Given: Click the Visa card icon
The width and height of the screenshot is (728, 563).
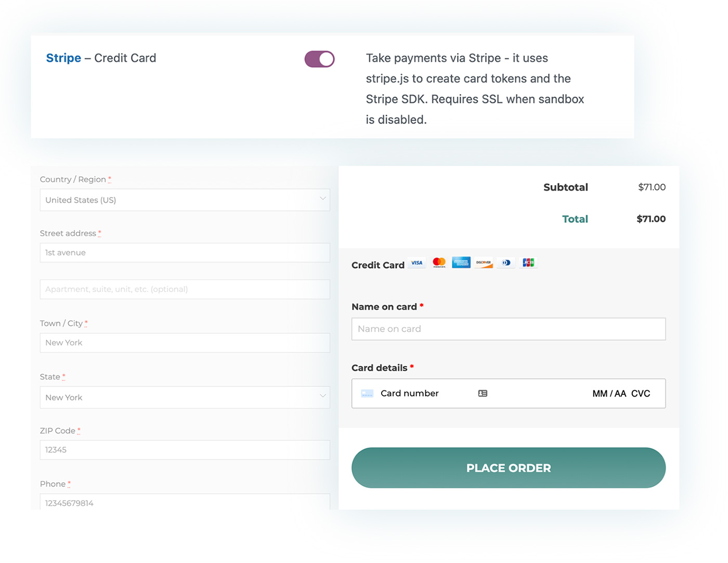Looking at the screenshot, I should point(417,263).
